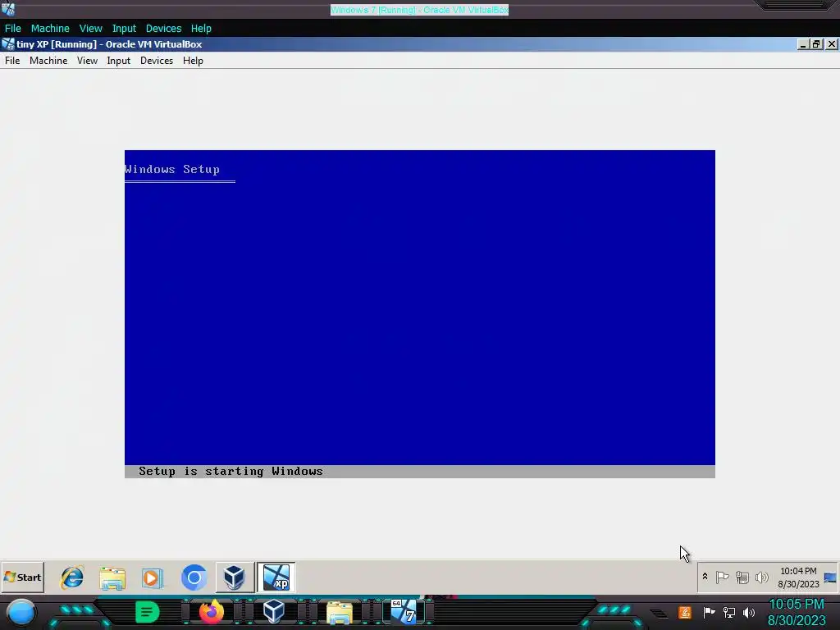Screen dimensions: 840x630
Task: Open Action Center flag in host tray
Action: (709, 612)
